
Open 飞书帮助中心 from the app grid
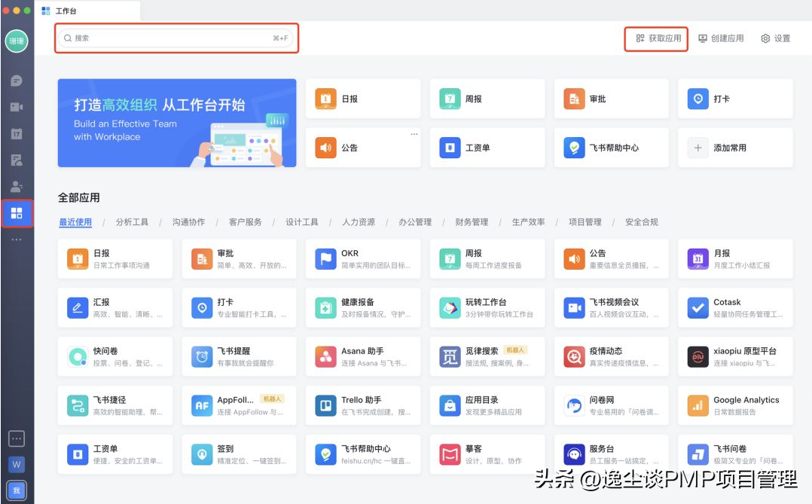362,454
